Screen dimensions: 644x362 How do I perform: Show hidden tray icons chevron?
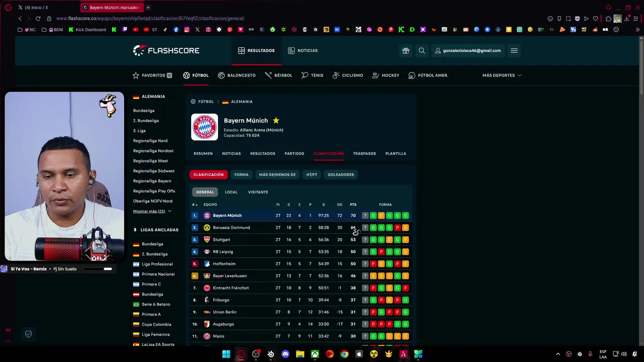557,354
